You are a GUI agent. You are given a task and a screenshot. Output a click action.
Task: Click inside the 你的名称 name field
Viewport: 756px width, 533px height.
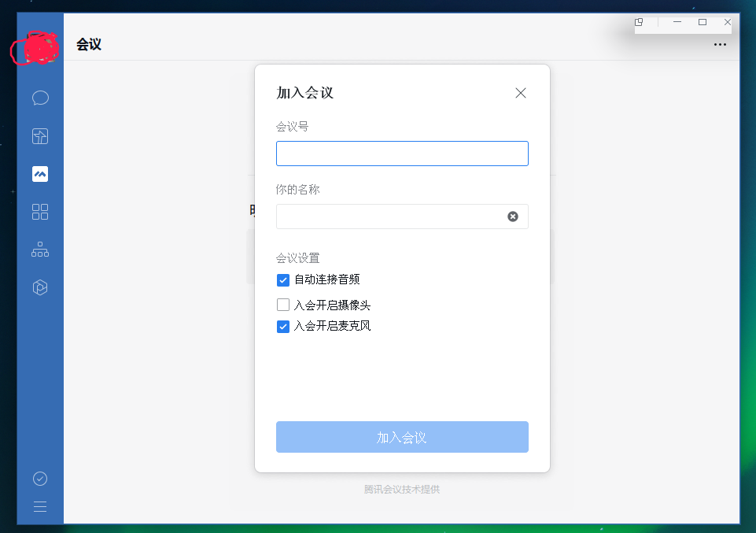click(x=393, y=216)
